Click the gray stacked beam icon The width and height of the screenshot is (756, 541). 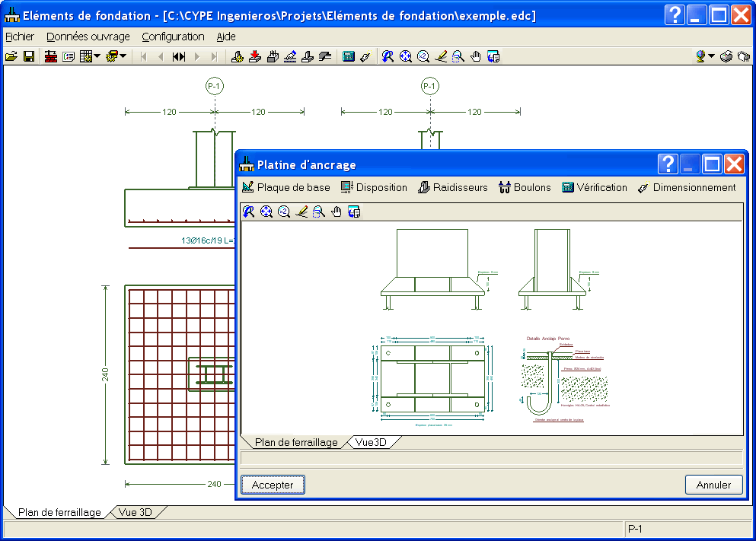(325, 56)
